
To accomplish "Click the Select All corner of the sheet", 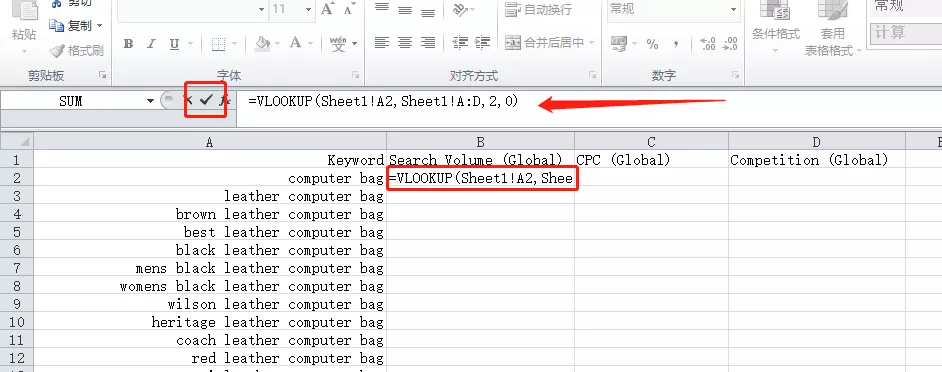I will 17,142.
